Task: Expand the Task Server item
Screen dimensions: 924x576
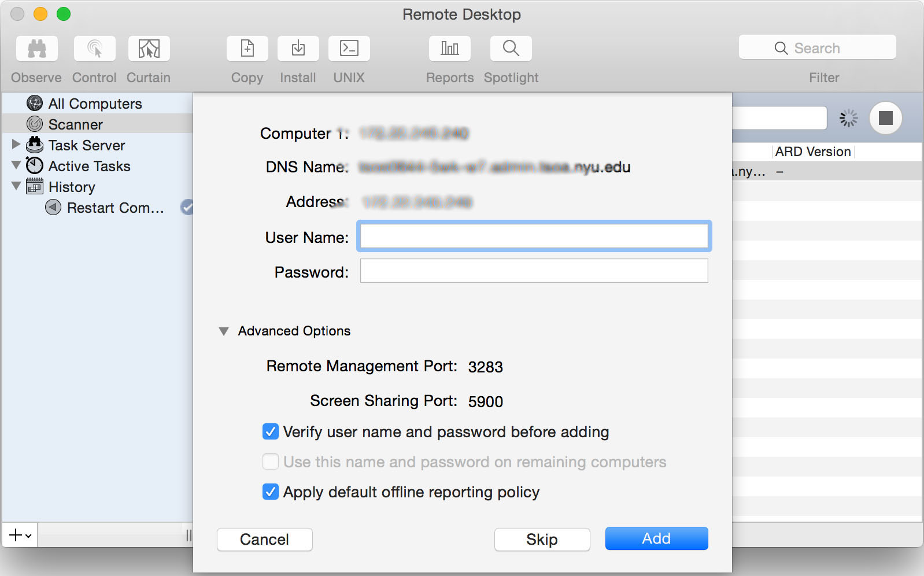Action: pos(16,144)
